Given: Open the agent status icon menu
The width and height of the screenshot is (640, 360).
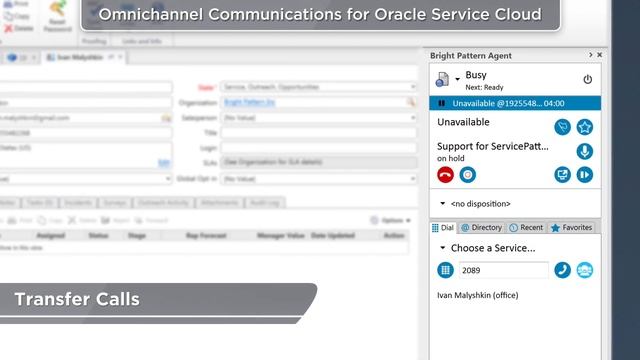Looking at the screenshot, I should 442,79.
